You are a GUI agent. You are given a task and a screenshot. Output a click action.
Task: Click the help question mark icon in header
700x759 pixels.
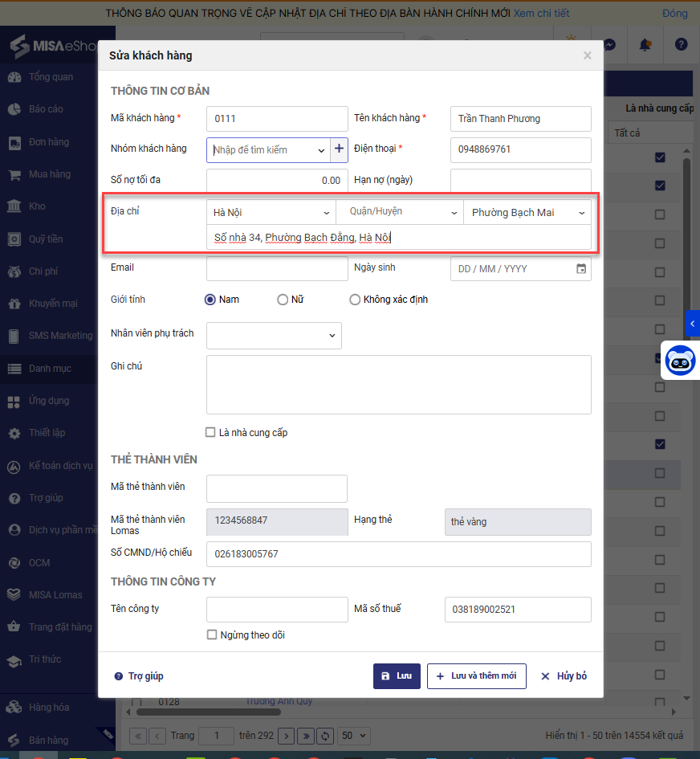pyautogui.click(x=681, y=44)
